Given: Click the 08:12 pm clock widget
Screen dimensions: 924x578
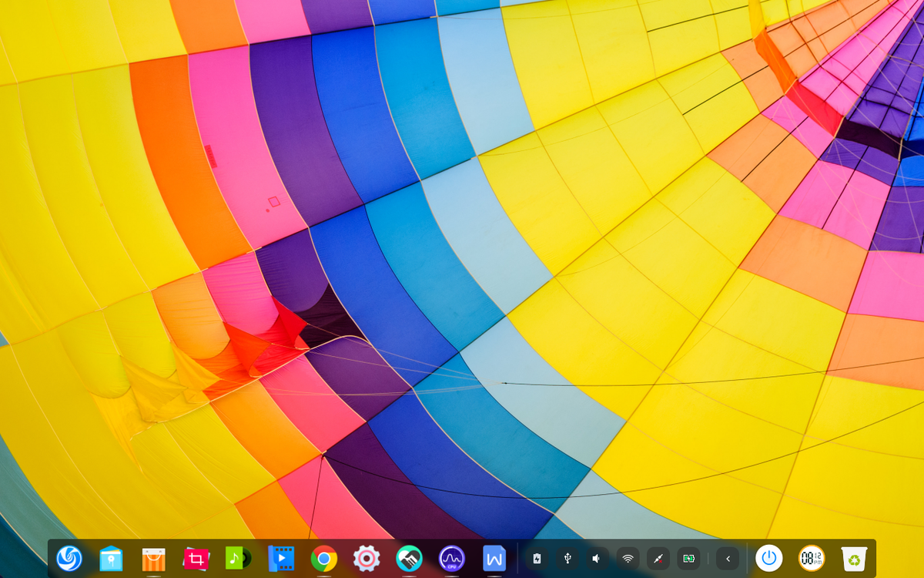Looking at the screenshot, I should click(811, 558).
